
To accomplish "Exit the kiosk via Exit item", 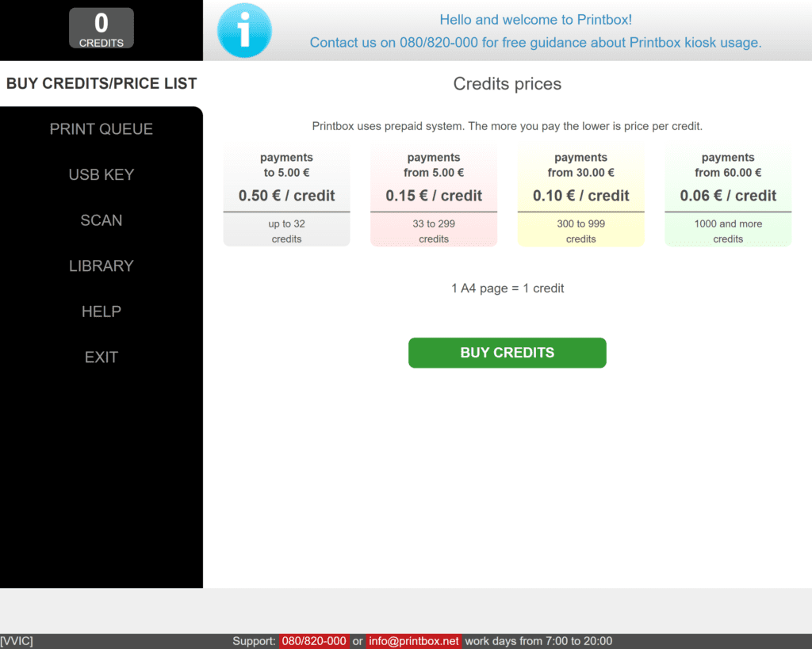I will click(x=101, y=357).
